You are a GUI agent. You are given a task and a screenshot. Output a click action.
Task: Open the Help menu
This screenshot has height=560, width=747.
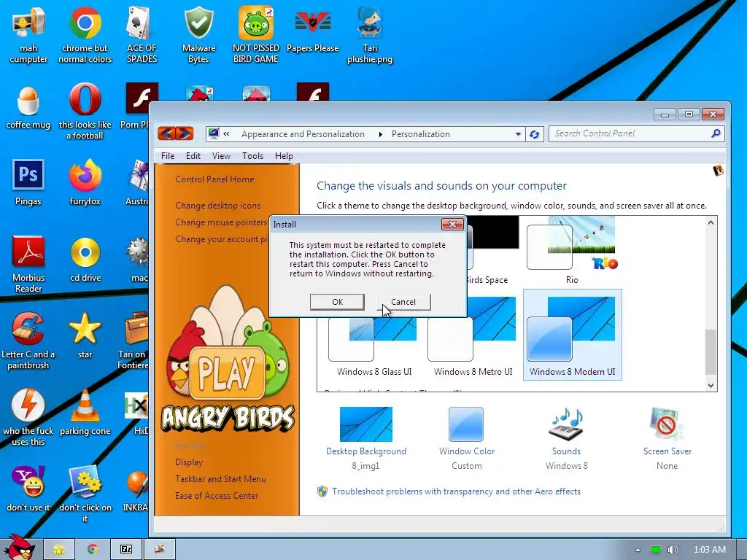click(x=284, y=156)
